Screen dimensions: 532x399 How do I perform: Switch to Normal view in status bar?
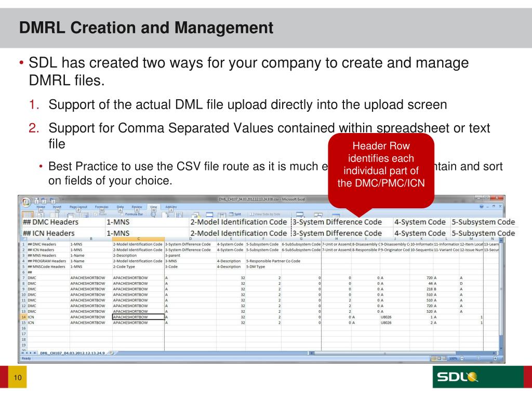point(434,358)
